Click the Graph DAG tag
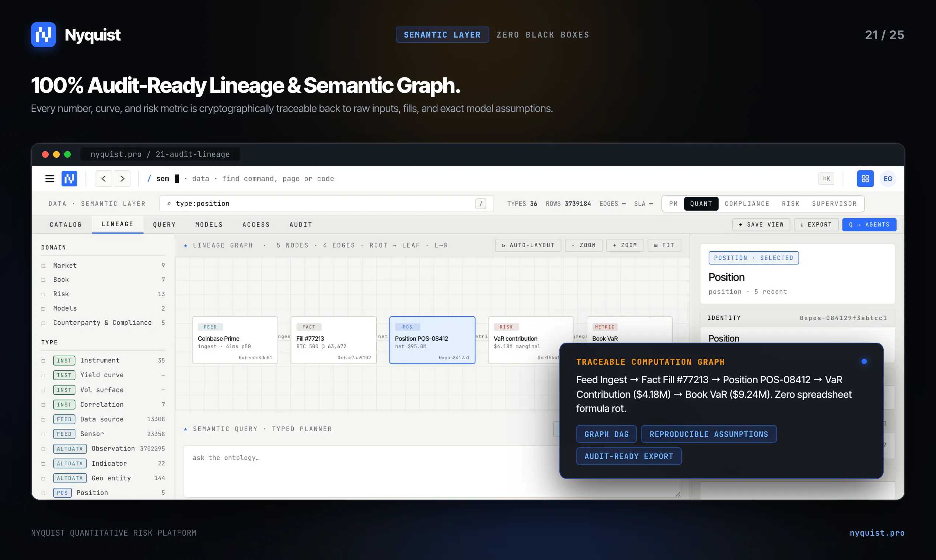 pyautogui.click(x=606, y=434)
